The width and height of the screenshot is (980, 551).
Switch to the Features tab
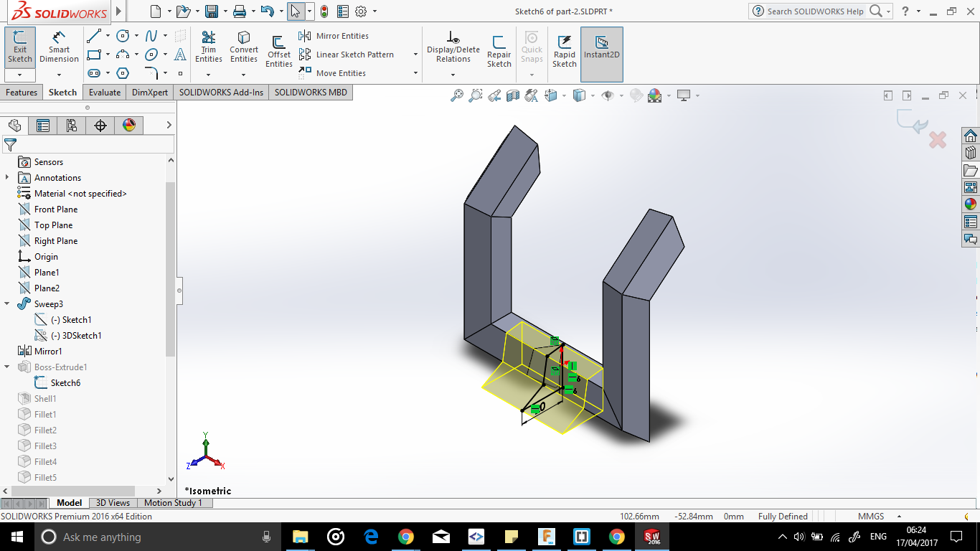pyautogui.click(x=22, y=93)
